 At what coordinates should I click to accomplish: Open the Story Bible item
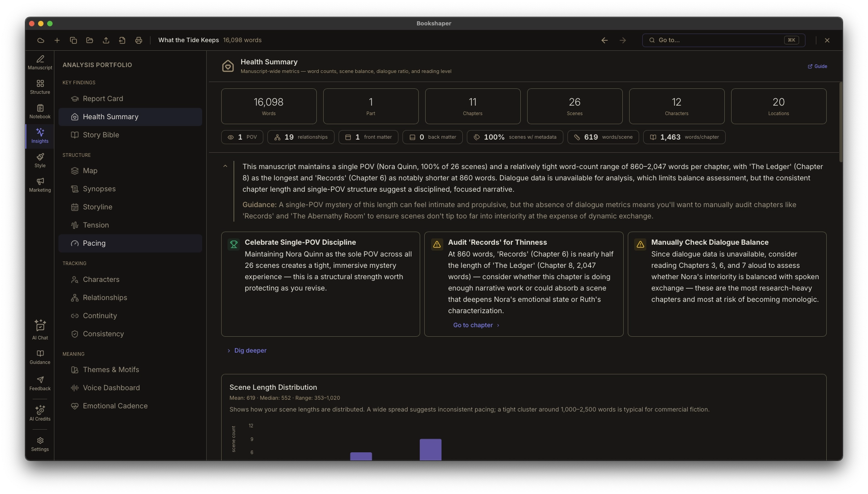tap(131, 135)
